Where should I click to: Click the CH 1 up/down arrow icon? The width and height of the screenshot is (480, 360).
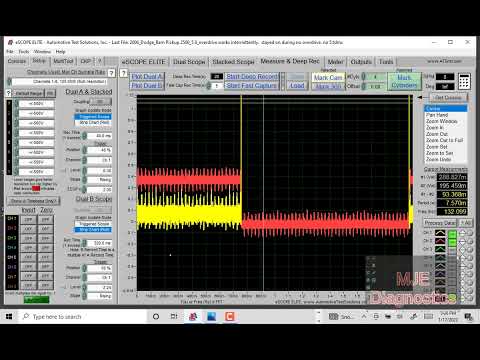(x=462, y=233)
